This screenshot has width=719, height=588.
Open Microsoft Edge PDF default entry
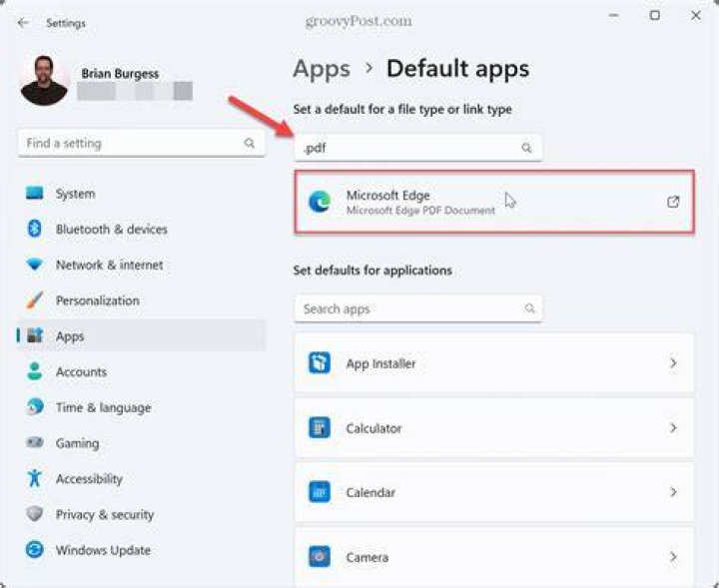(x=494, y=202)
